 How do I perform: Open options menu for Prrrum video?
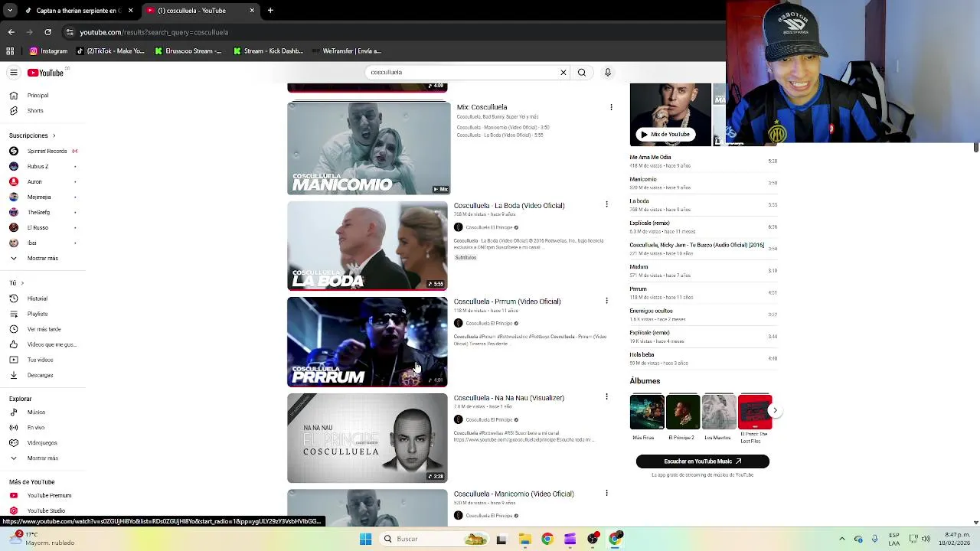(606, 301)
